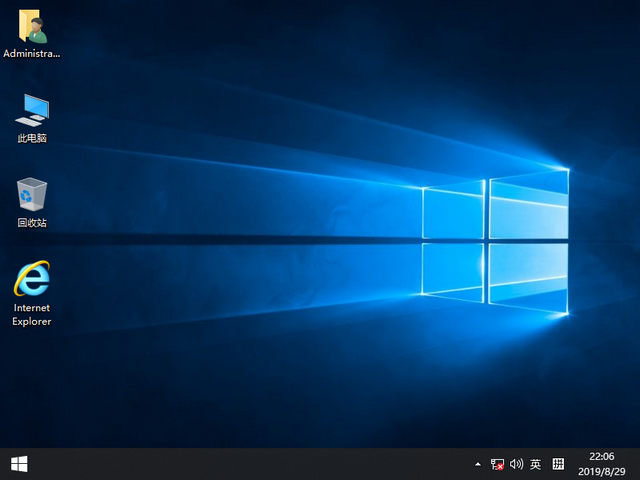Open the speaker volume icon
The image size is (640, 480).
point(516,464)
